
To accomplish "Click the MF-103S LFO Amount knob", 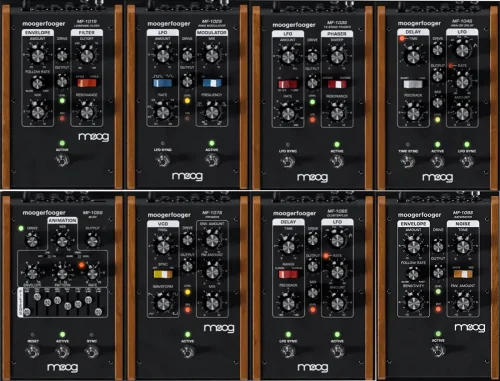I will 288,57.
